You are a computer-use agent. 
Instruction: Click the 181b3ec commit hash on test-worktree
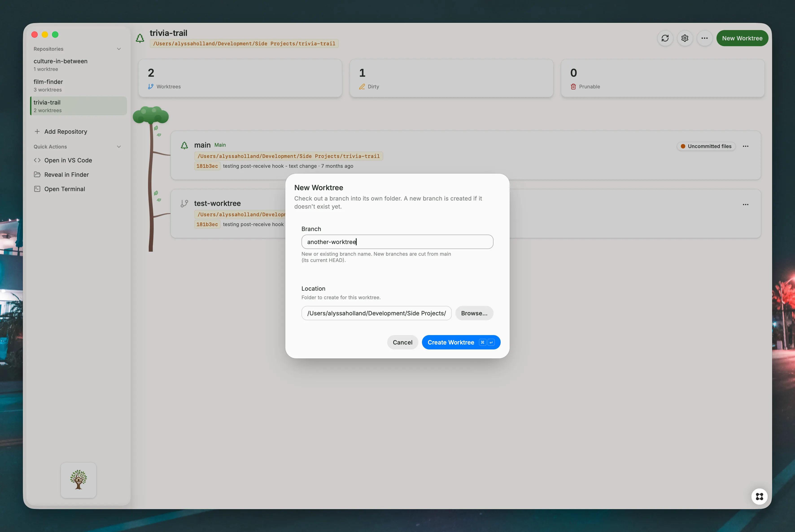pyautogui.click(x=207, y=224)
